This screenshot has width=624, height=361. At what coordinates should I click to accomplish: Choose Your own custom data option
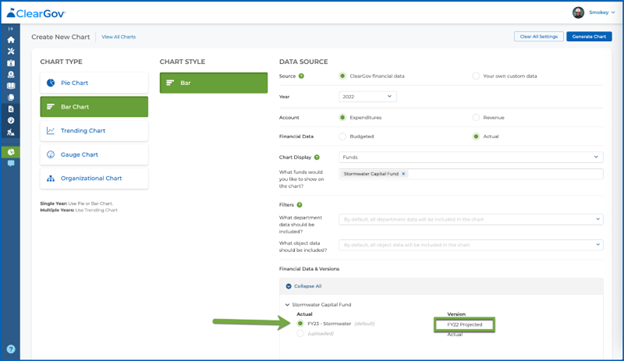point(476,76)
